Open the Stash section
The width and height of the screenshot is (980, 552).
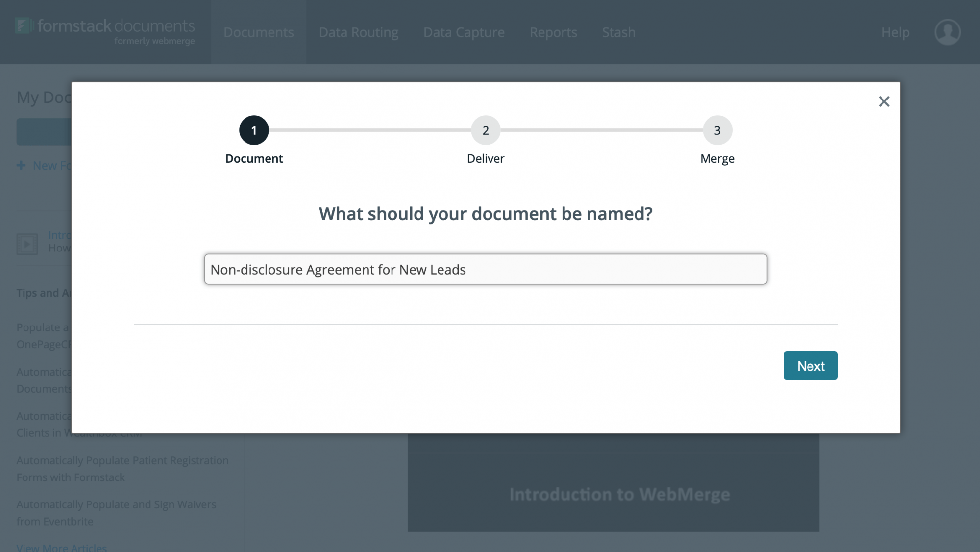click(618, 32)
